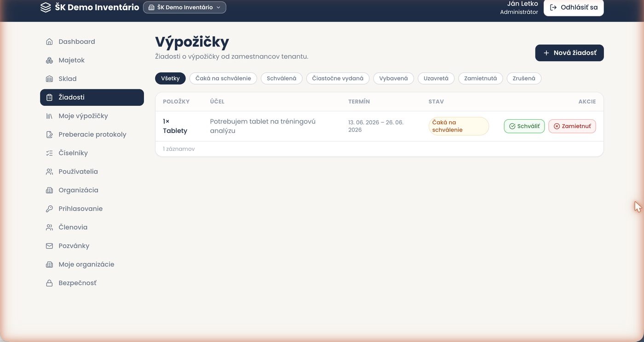Click the plus icon in Nová žiadosť

coord(546,53)
